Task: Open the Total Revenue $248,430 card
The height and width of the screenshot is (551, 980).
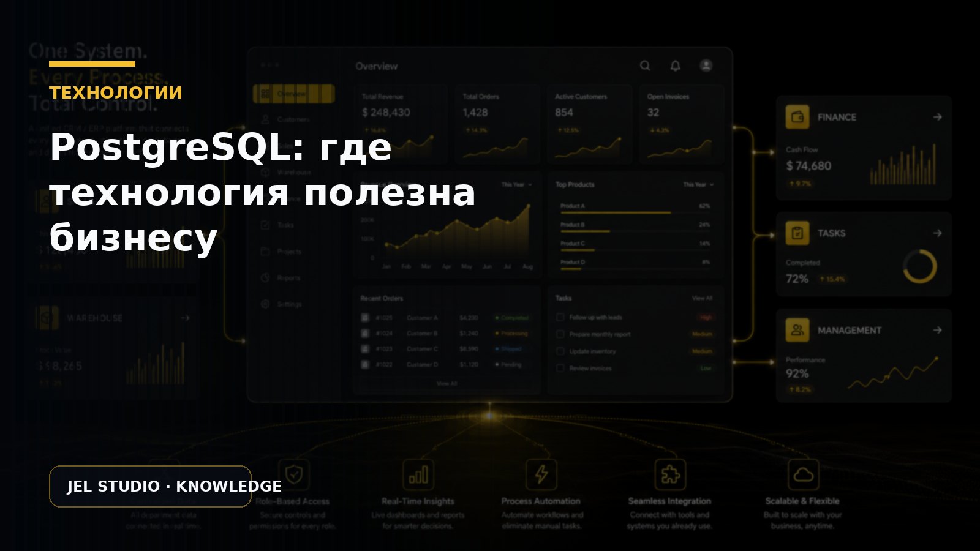Action: point(401,124)
